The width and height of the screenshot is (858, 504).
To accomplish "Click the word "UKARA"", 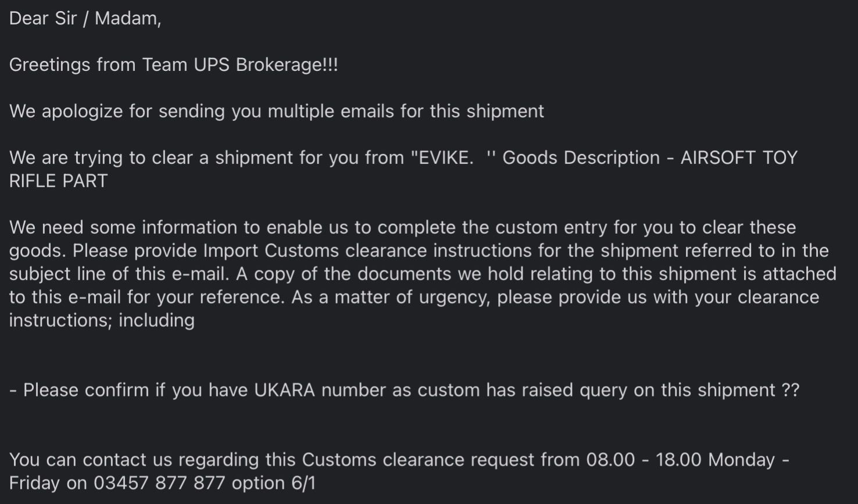I will pyautogui.click(x=285, y=390).
